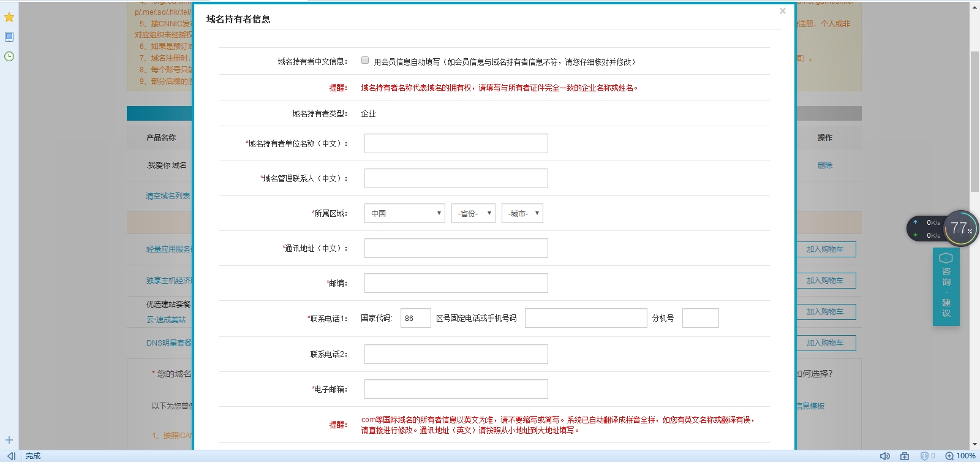Collapse the sidebar with the bottom-left arrow icon

pos(11,456)
